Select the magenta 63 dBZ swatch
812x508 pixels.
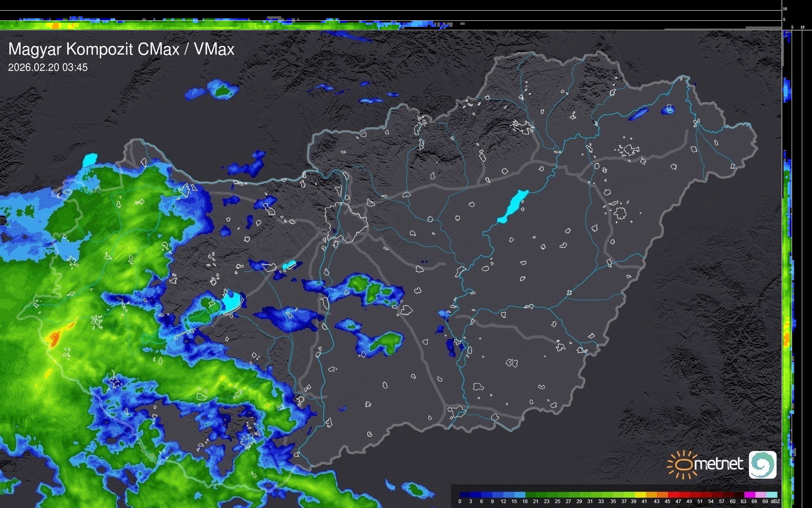point(749,495)
